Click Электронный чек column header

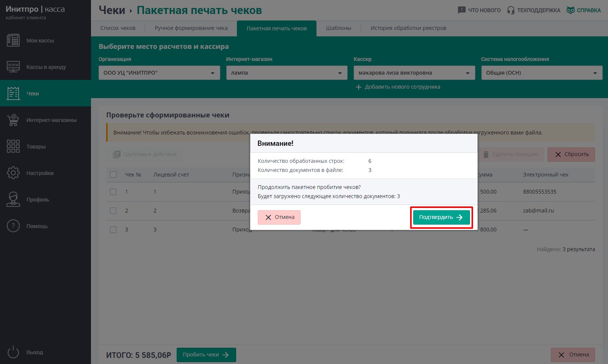coord(545,175)
